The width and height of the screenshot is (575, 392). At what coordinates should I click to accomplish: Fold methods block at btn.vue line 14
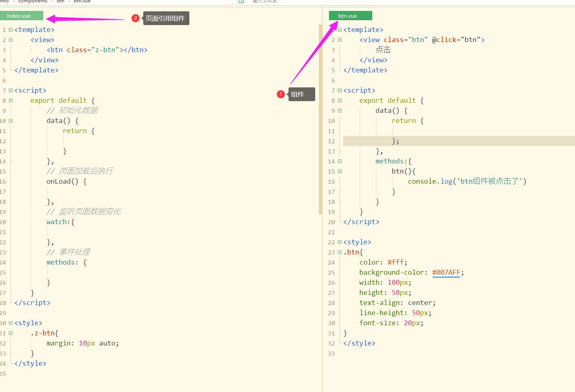click(x=339, y=161)
